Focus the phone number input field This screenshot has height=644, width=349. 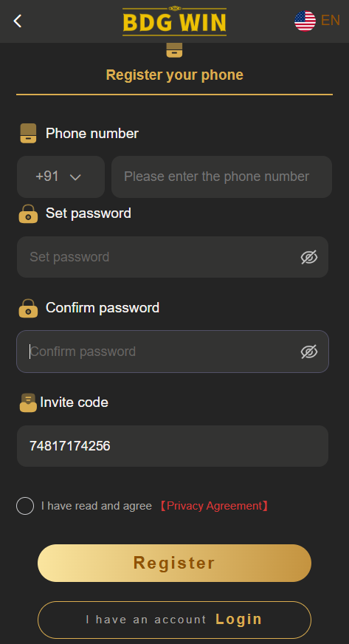click(x=221, y=177)
